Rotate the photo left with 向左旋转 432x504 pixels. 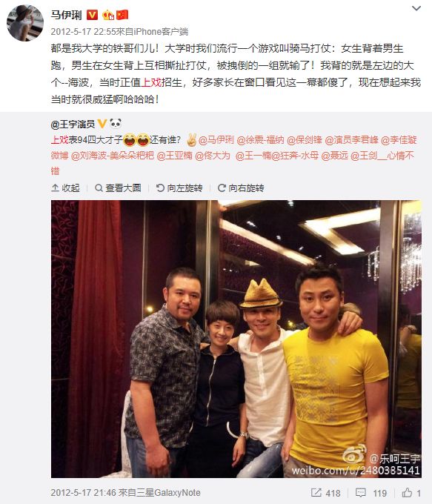[x=179, y=188]
